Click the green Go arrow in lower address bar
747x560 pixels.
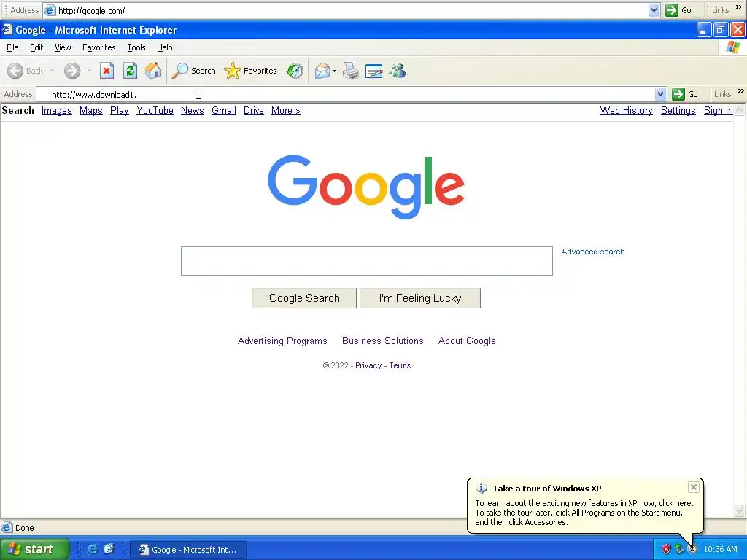678,94
